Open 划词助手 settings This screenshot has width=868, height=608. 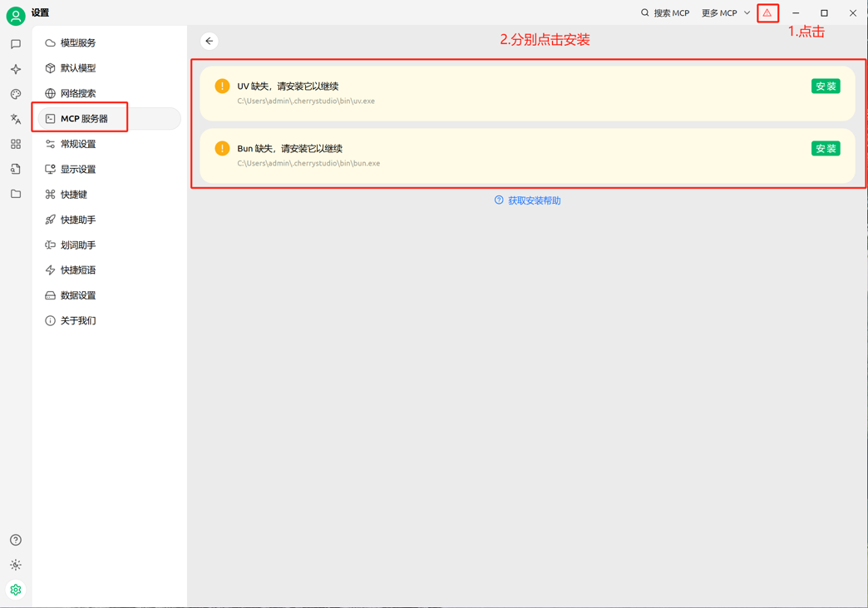(x=109, y=245)
